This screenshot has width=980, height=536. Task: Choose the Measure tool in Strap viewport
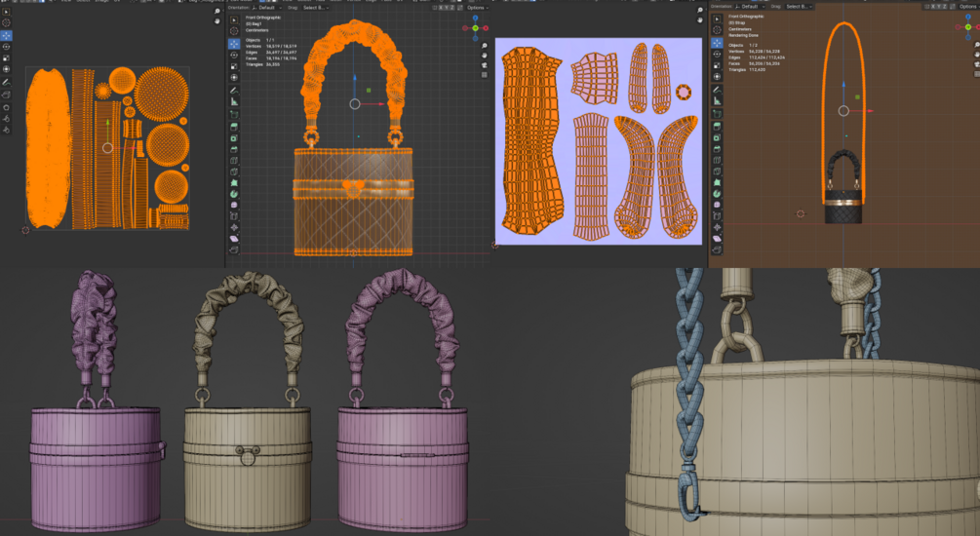click(x=717, y=100)
